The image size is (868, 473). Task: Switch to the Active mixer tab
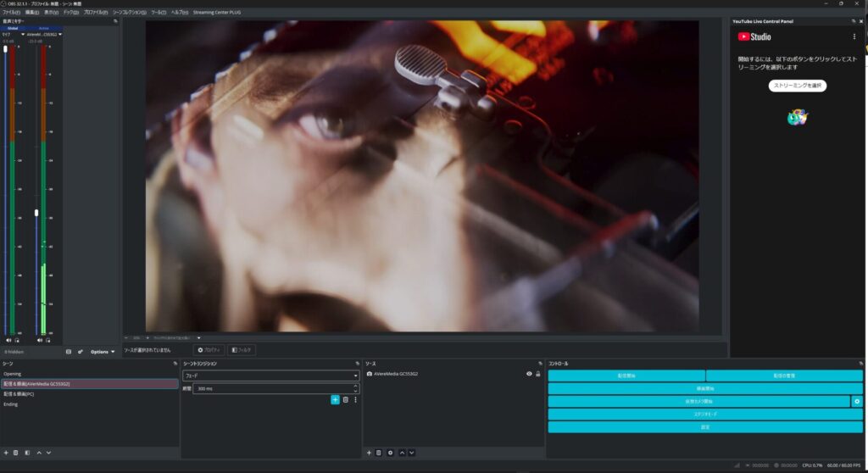pos(44,27)
